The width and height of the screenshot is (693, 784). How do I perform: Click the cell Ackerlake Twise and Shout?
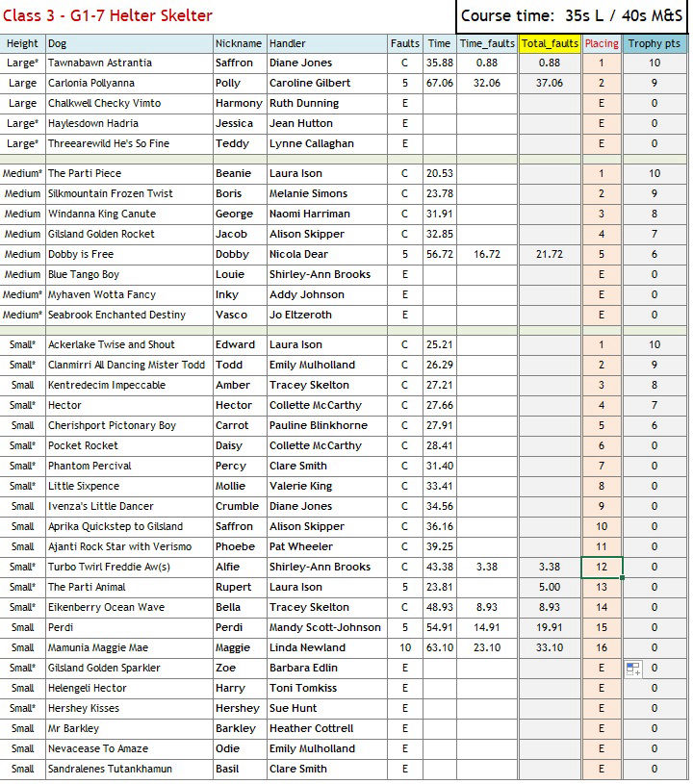(x=129, y=344)
